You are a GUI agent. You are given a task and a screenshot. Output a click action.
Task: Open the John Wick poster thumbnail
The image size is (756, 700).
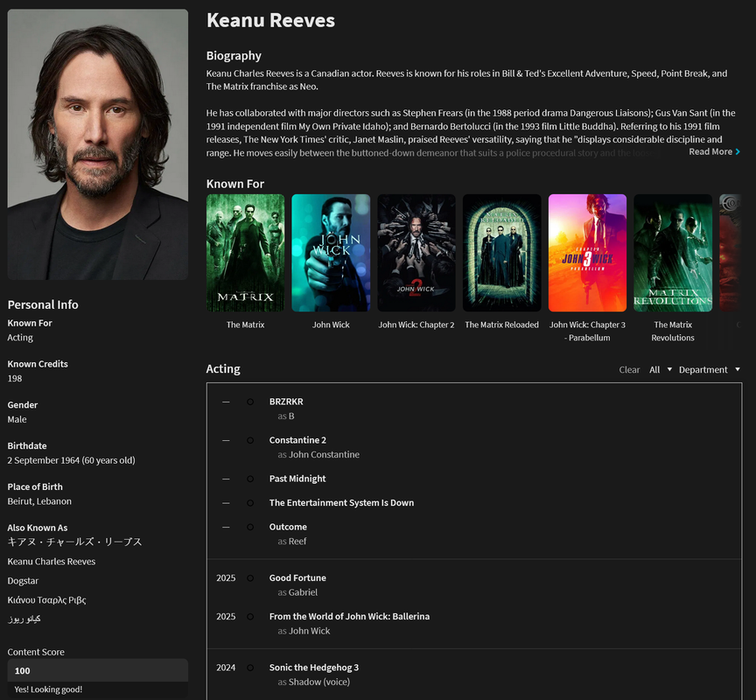click(331, 253)
